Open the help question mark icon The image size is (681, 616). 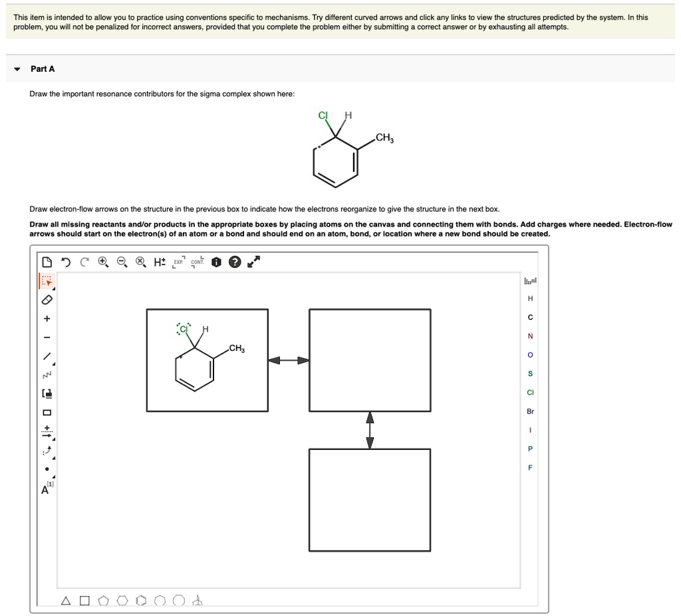tap(235, 262)
